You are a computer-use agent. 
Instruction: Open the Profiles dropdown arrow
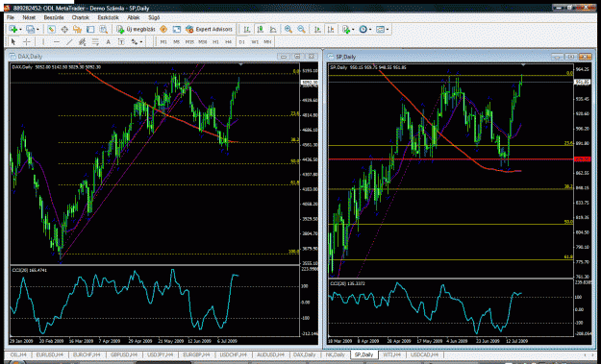pos(38,30)
